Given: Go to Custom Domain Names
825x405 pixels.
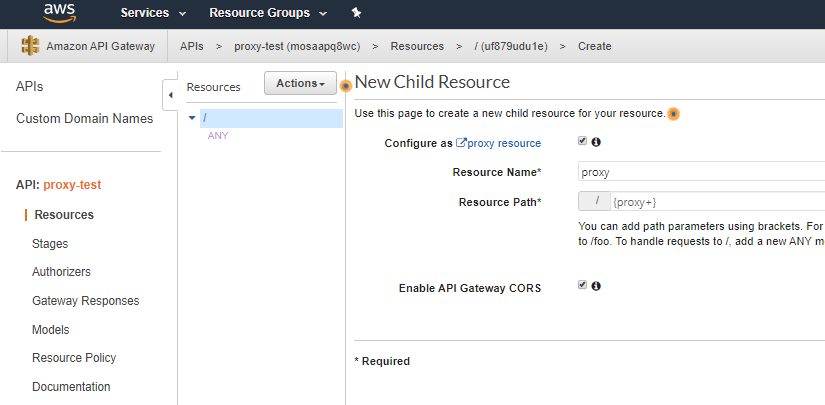Looking at the screenshot, I should [84, 119].
